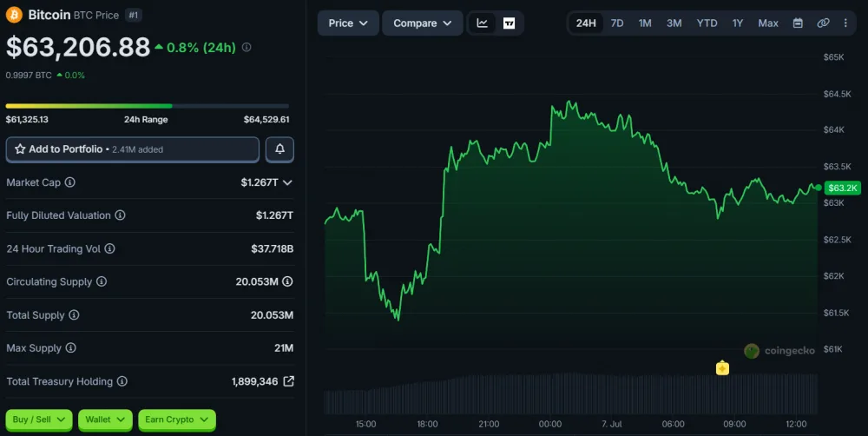
Task: Open the three-dot more options menu
Action: 845,23
